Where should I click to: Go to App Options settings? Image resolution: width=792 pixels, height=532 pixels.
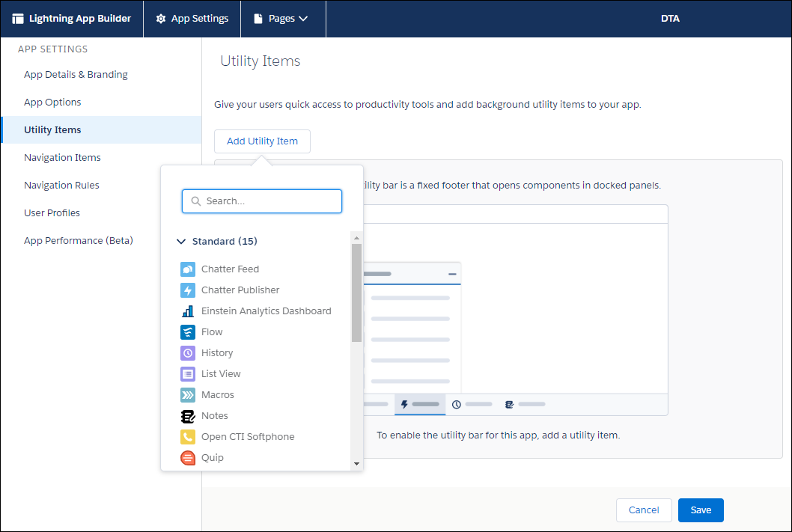[x=52, y=102]
